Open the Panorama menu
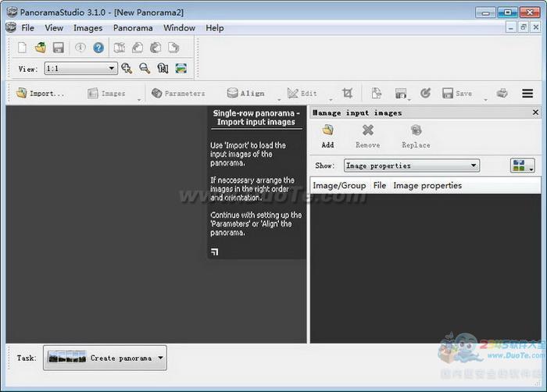 tap(133, 28)
